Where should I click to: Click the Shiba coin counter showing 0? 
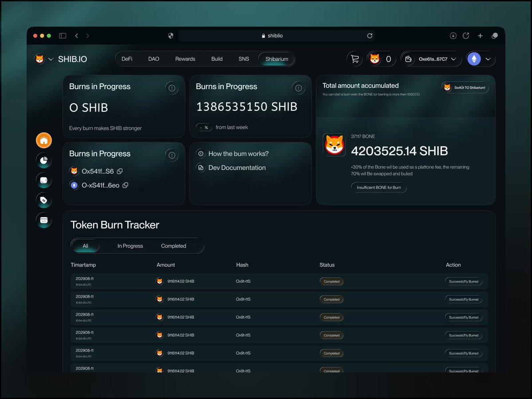point(382,59)
